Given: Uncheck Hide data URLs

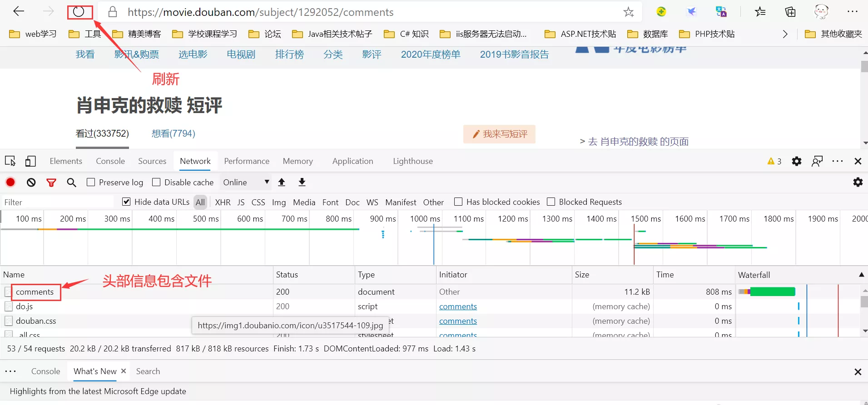Looking at the screenshot, I should (x=126, y=202).
